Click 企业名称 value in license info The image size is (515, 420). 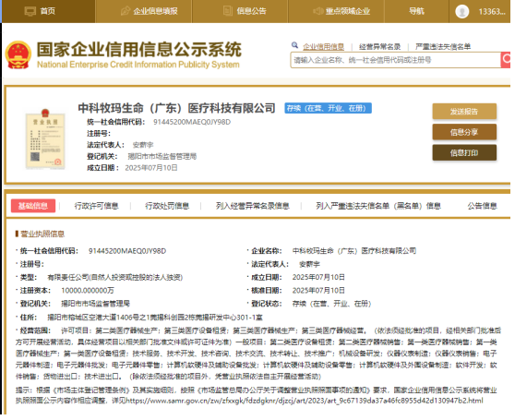tap(354, 251)
